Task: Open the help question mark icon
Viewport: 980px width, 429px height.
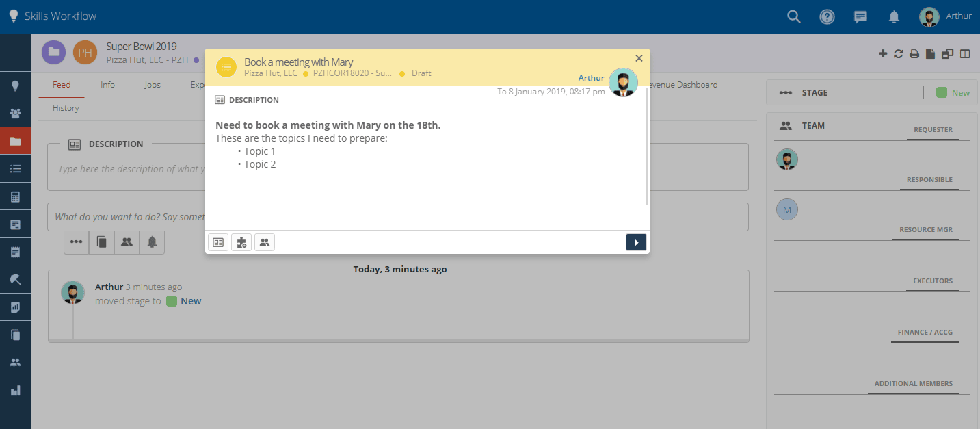Action: click(827, 16)
